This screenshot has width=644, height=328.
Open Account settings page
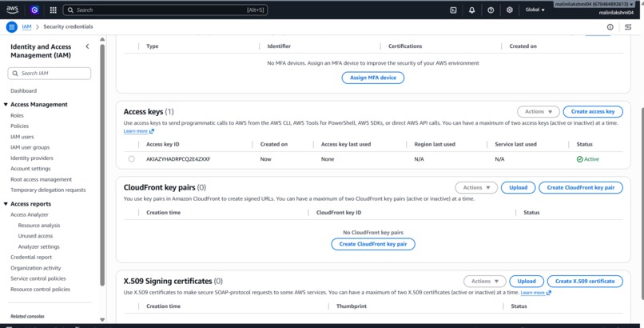pos(30,169)
